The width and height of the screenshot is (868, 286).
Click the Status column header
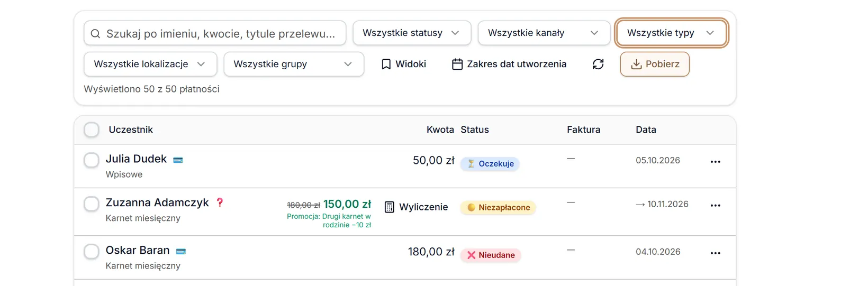pyautogui.click(x=475, y=130)
